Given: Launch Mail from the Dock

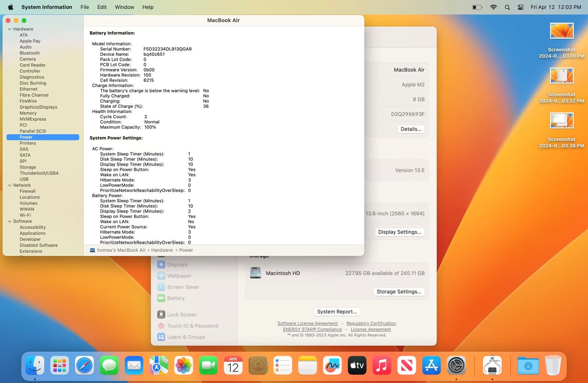Looking at the screenshot, I should point(134,365).
